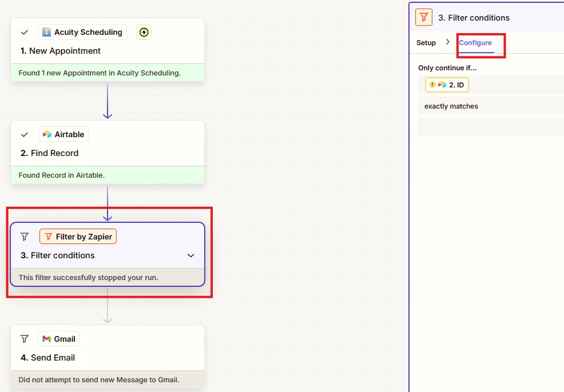
Task: Click the yellow warning icon in 2. ID pill
Action: pos(432,85)
